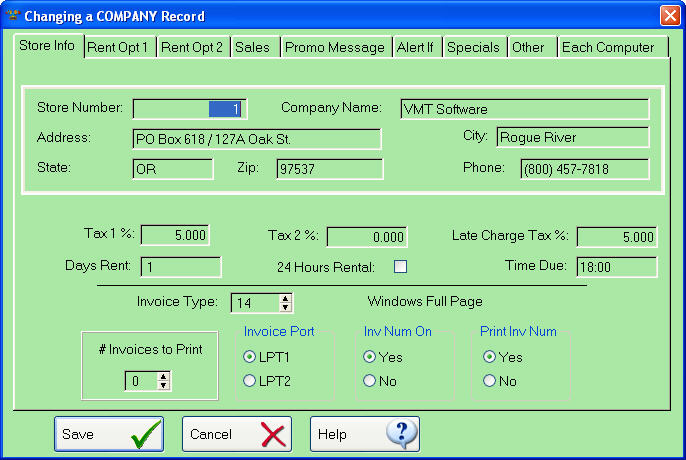Screen dimensions: 686x460
Task: Set Print Inv Num to No
Action: coord(489,380)
